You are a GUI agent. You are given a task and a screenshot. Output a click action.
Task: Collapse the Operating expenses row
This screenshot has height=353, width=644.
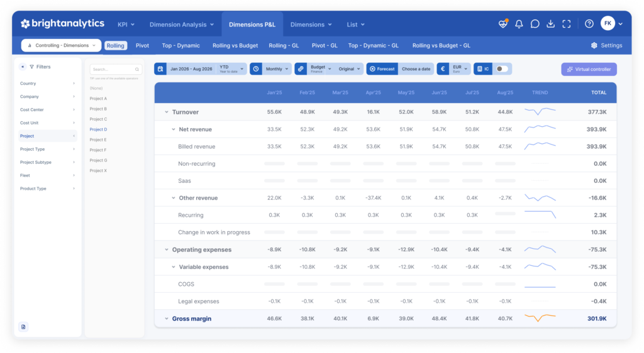(x=166, y=249)
